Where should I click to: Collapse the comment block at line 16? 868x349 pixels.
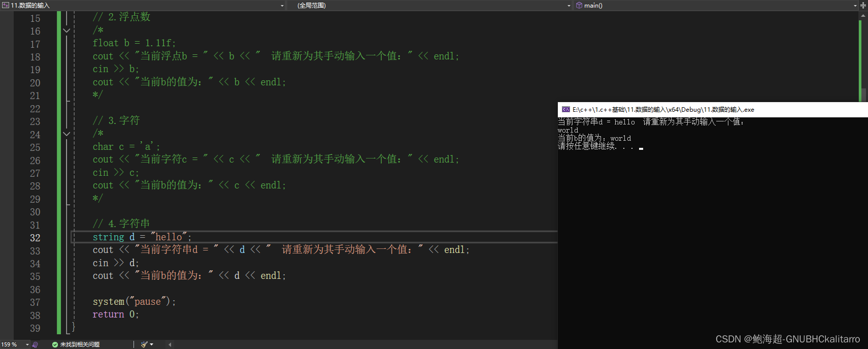click(66, 30)
